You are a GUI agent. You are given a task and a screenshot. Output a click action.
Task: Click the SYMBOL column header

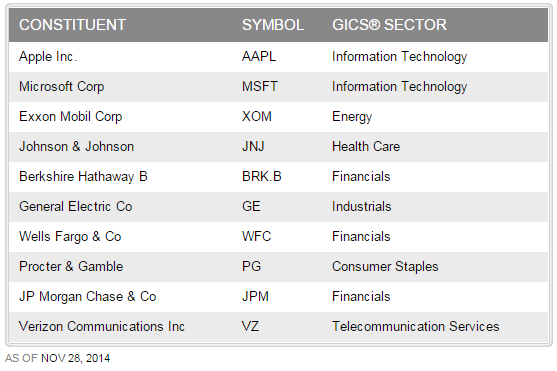273,25
